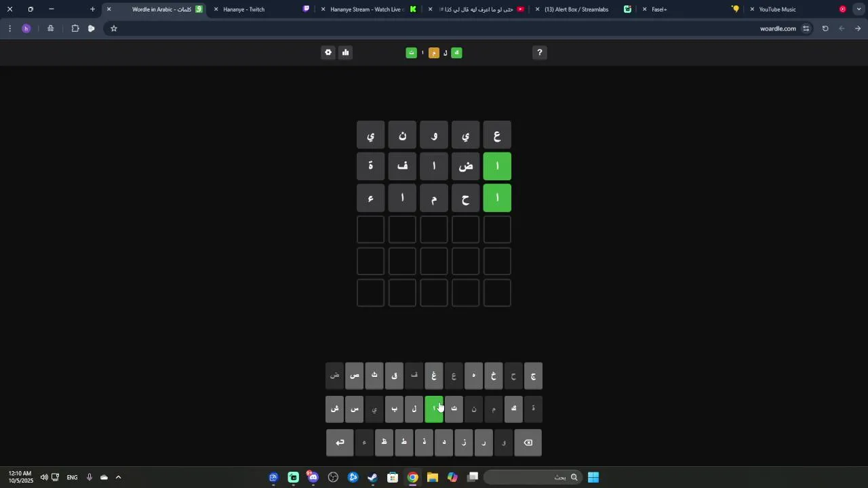868x488 pixels.
Task: Tap the ت key
Action: click(x=454, y=409)
